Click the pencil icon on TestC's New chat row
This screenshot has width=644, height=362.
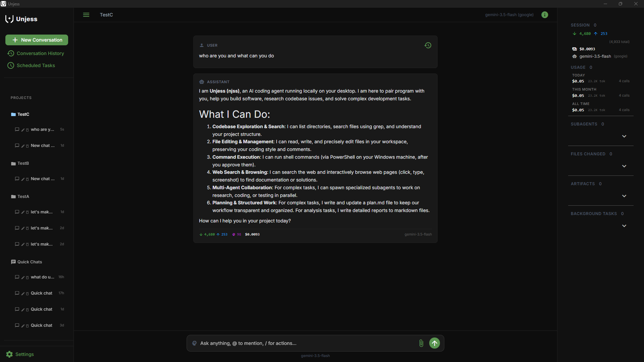click(x=23, y=146)
